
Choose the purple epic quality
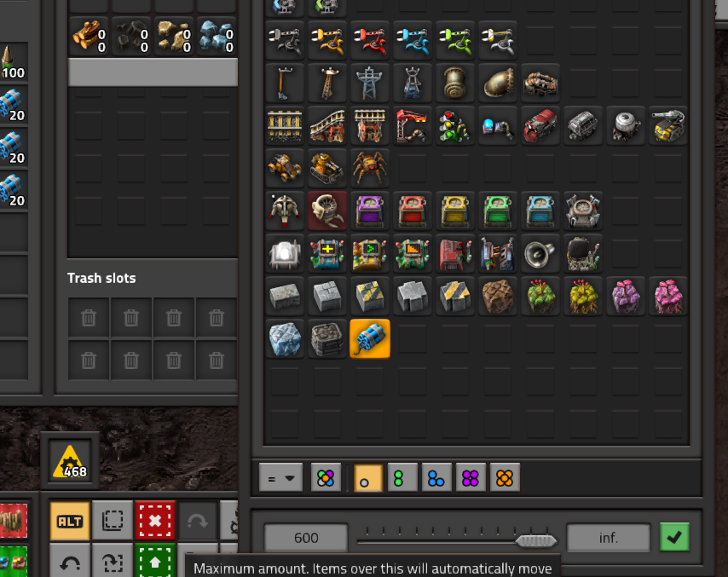pos(471,477)
